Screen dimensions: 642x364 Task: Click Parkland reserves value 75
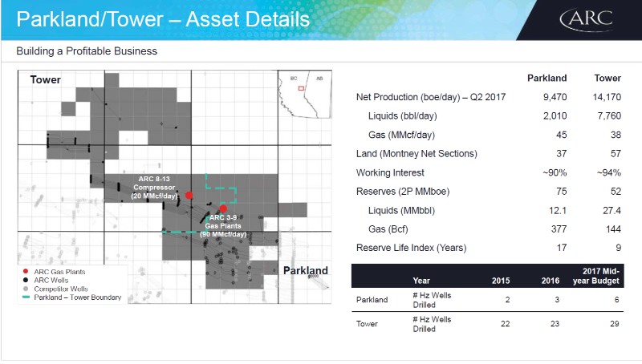click(x=561, y=192)
